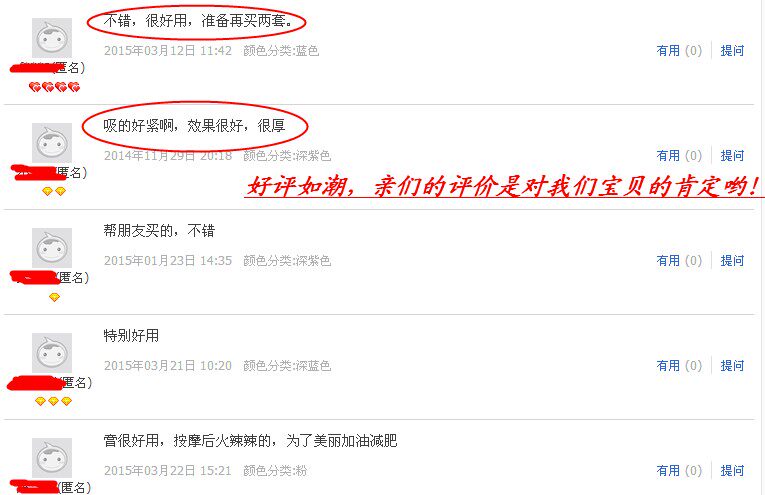Click the two yellow diamonds badge
The height and width of the screenshot is (495, 765).
[54, 192]
